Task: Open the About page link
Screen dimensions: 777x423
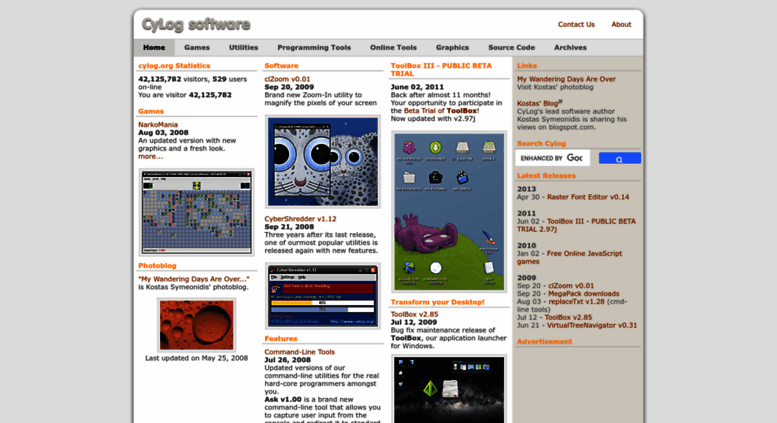Action: coord(621,24)
